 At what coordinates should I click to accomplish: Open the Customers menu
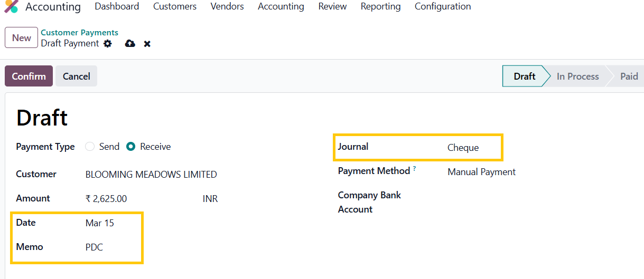[175, 7]
